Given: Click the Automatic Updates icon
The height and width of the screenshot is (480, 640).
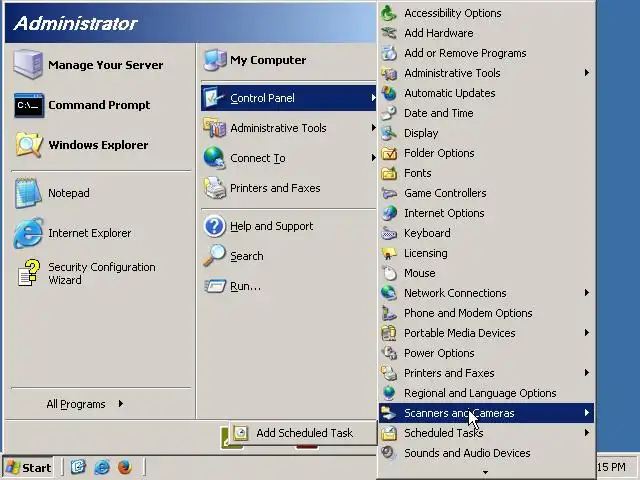Looking at the screenshot, I should pyautogui.click(x=389, y=93).
